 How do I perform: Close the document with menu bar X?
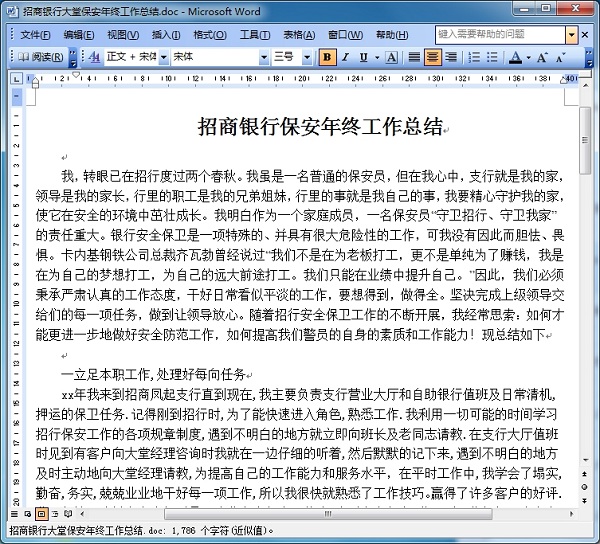pyautogui.click(x=585, y=35)
